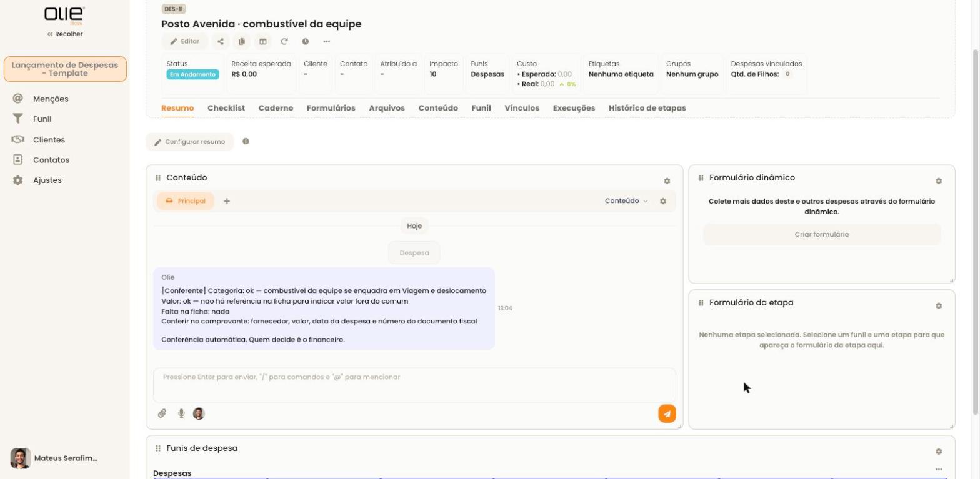Click the duplicate/copy icon in the toolbar
980x479 pixels.
point(241,42)
